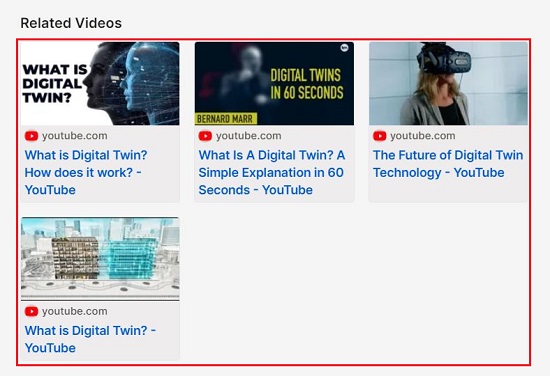
Task: Click YouTube icon on the buildings video card
Action: pos(31,311)
